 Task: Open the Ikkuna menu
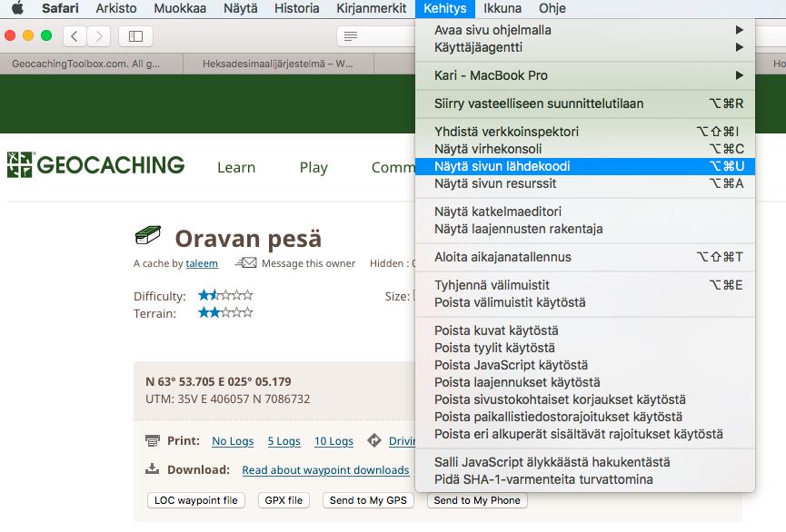point(502,8)
